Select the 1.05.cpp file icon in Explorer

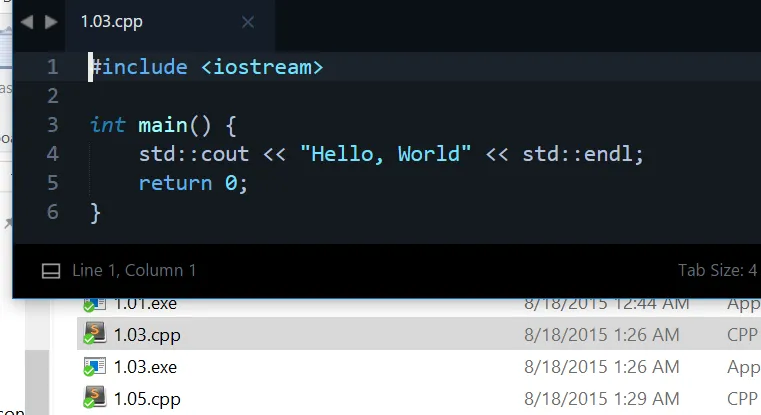click(95, 398)
